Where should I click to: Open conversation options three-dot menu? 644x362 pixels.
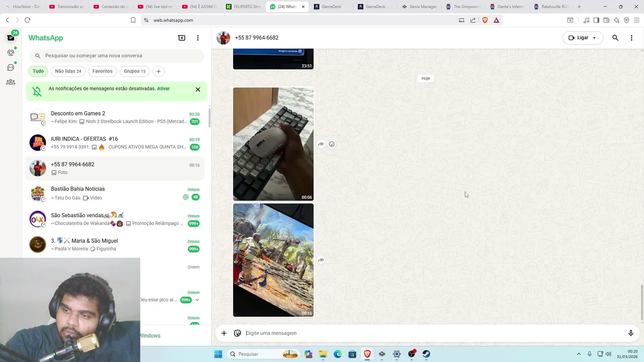pos(631,38)
